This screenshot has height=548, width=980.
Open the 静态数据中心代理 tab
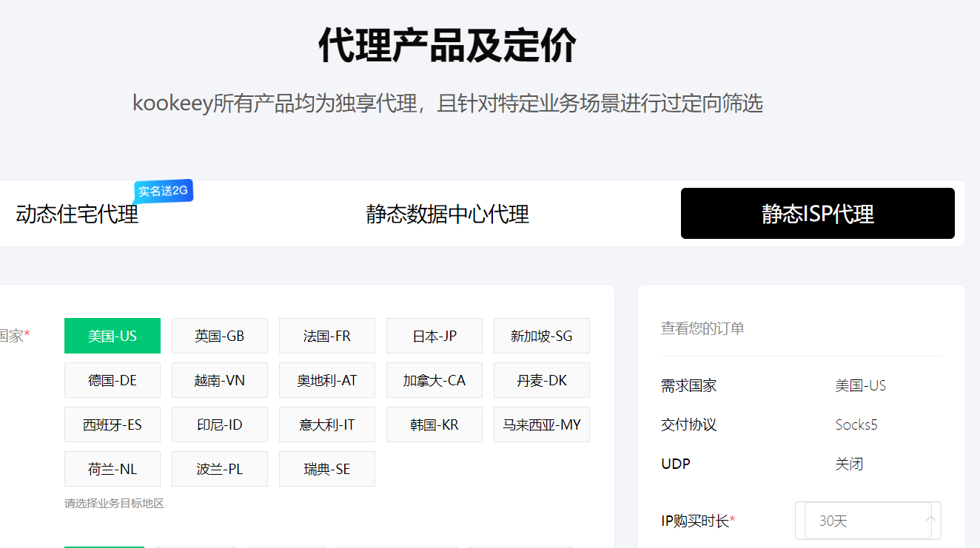446,214
